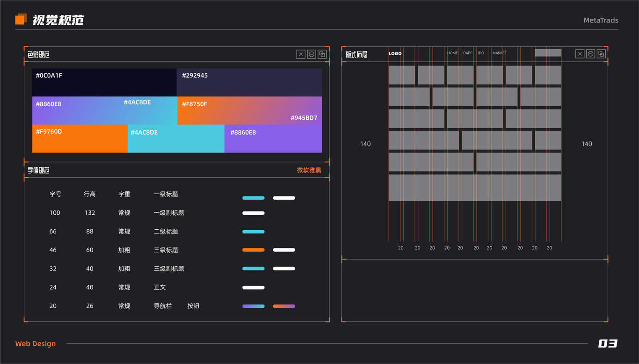Click line height value 132

(x=90, y=213)
